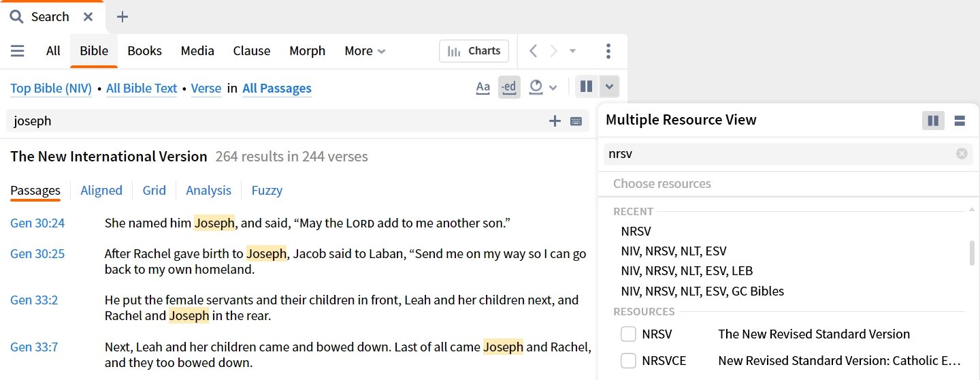Select stacked rows layout in Multiple Resource View
The width and height of the screenshot is (980, 380).
(x=960, y=121)
